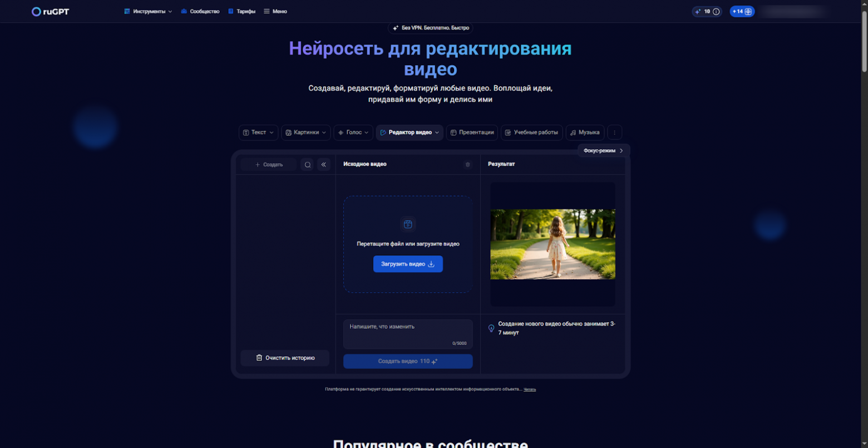
Task: Open the Презентации tool
Action: coord(472,132)
